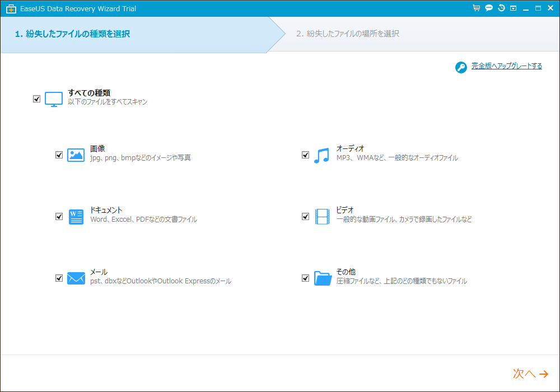The image size is (560, 392).
Task: Click the pst、dbx Outlook description text
Action: pyautogui.click(x=161, y=281)
